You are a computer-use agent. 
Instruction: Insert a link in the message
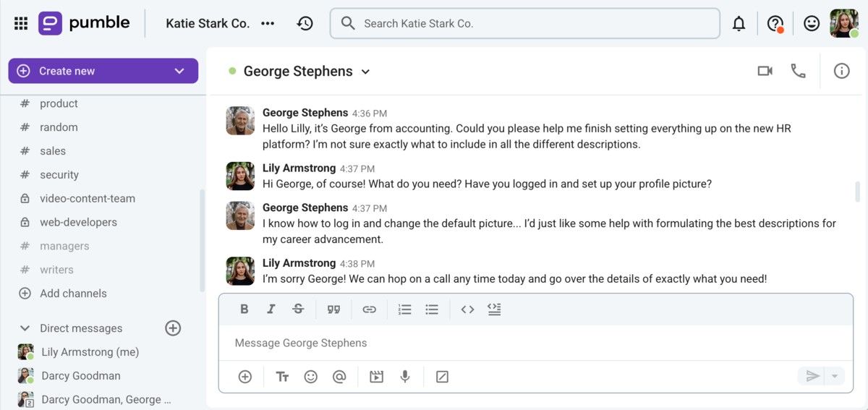(369, 309)
